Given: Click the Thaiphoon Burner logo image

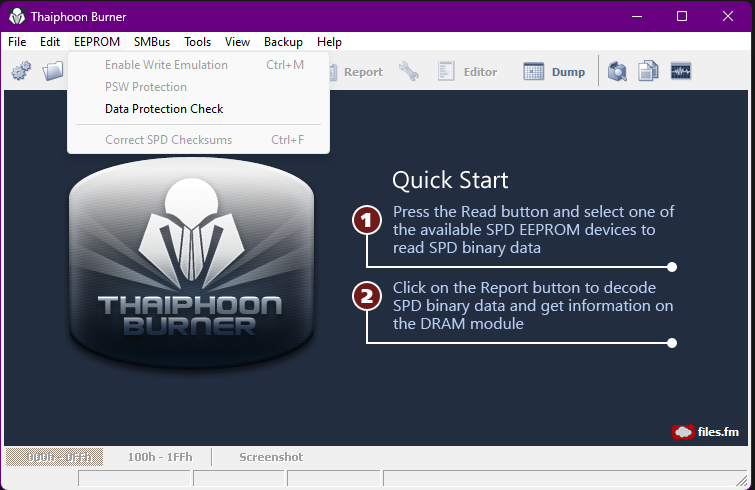Looking at the screenshot, I should click(191, 262).
